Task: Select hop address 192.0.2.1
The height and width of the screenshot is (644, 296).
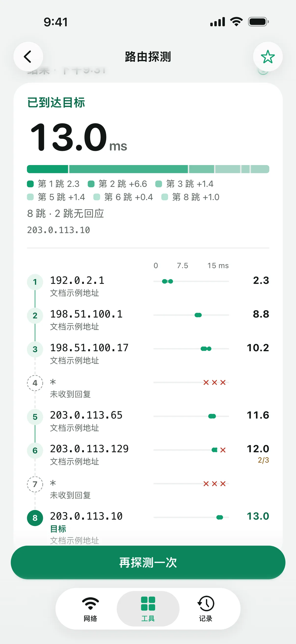Action: pyautogui.click(x=77, y=280)
